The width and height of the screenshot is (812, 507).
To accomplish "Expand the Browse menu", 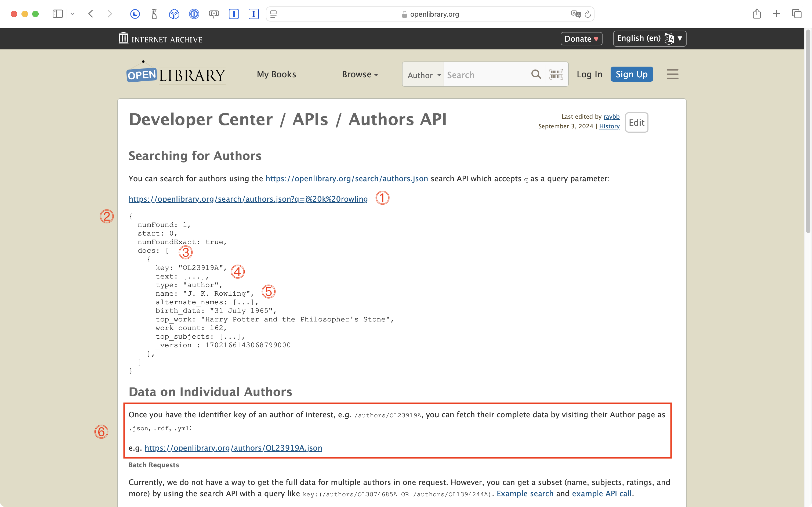I will point(360,74).
